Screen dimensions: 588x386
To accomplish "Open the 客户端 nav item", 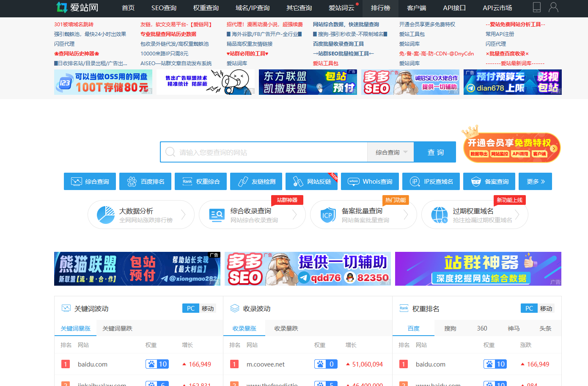I will [417, 8].
